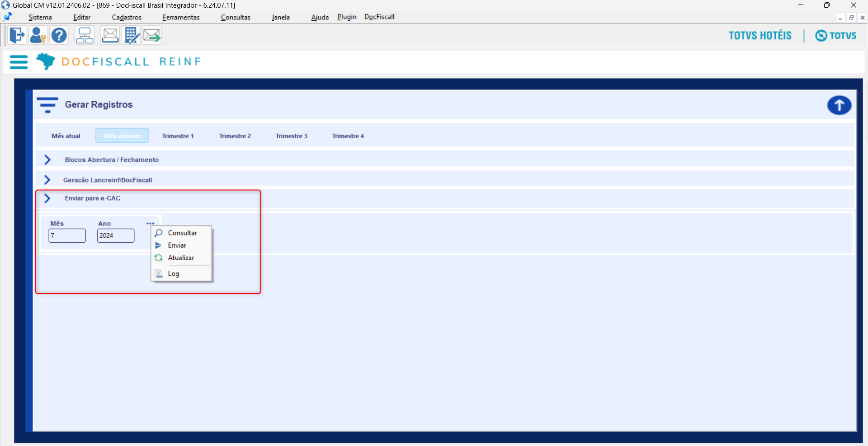Open the grid with pencil icon
868x446 pixels.
132,35
